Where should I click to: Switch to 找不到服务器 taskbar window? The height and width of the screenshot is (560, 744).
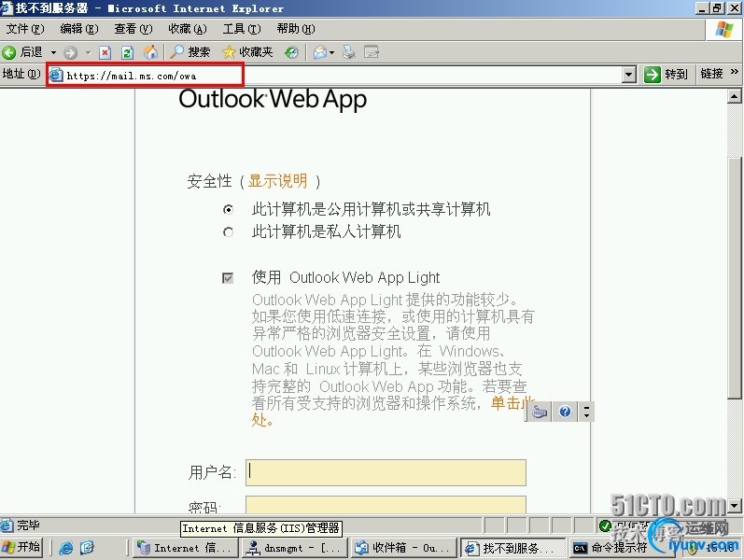512,548
